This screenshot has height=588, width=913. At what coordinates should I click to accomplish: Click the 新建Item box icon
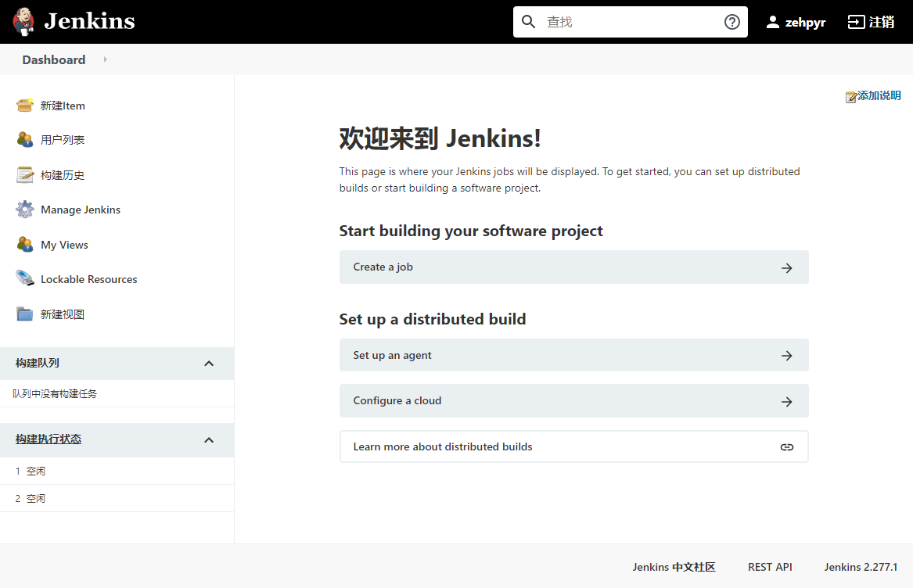pos(25,106)
